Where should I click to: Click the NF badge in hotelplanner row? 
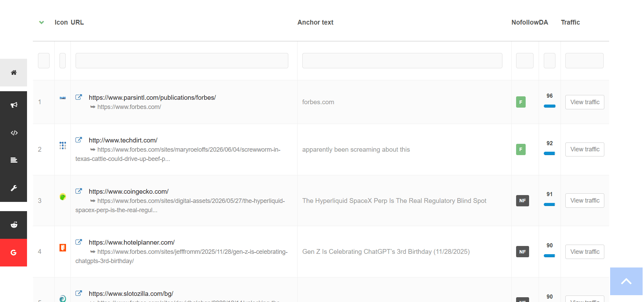(x=522, y=252)
